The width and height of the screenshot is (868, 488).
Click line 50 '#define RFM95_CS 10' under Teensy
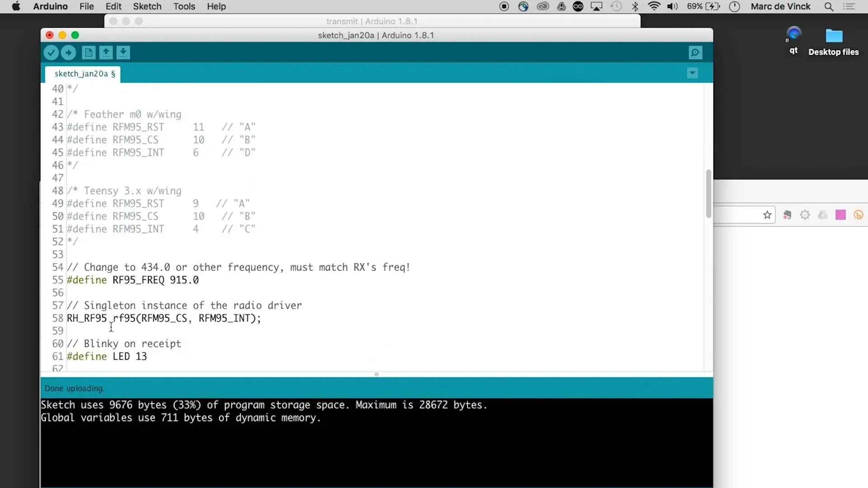point(161,216)
